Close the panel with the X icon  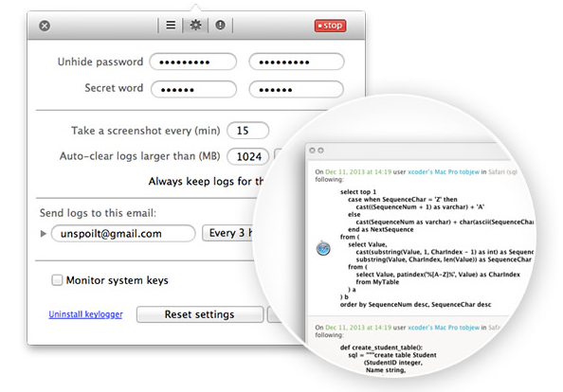(x=45, y=26)
